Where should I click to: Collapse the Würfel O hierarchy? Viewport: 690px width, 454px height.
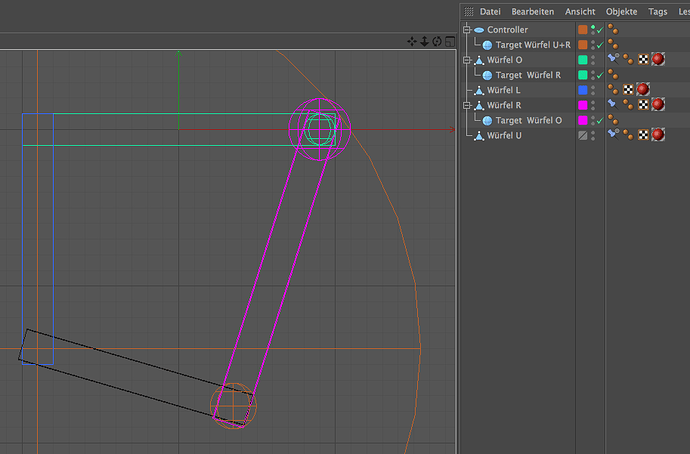pyautogui.click(x=467, y=60)
